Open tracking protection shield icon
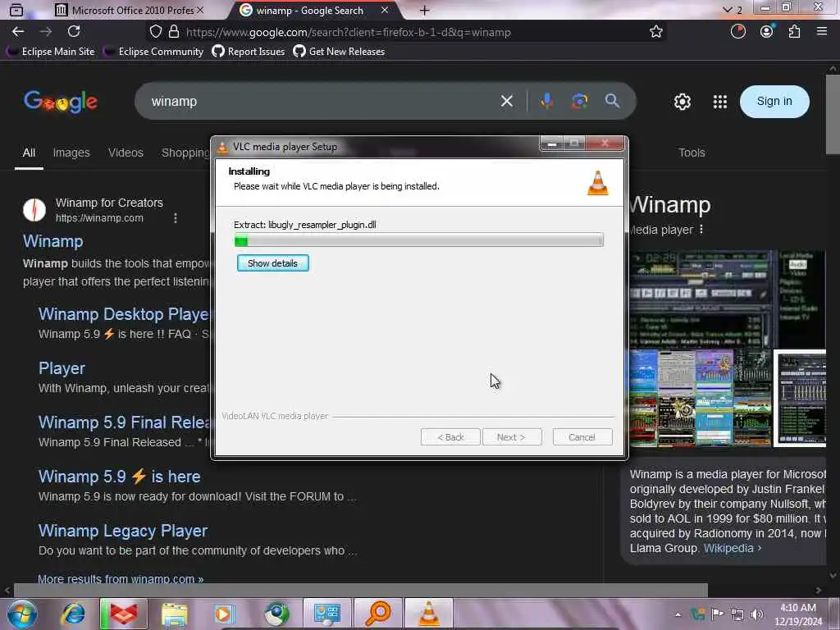The height and width of the screenshot is (630, 840). pos(155,32)
